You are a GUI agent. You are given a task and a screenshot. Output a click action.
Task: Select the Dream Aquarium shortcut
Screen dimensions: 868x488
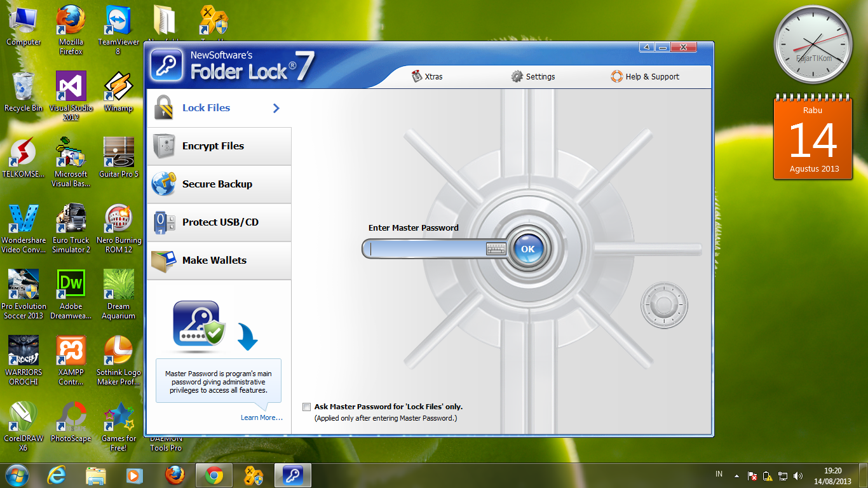pyautogui.click(x=118, y=295)
